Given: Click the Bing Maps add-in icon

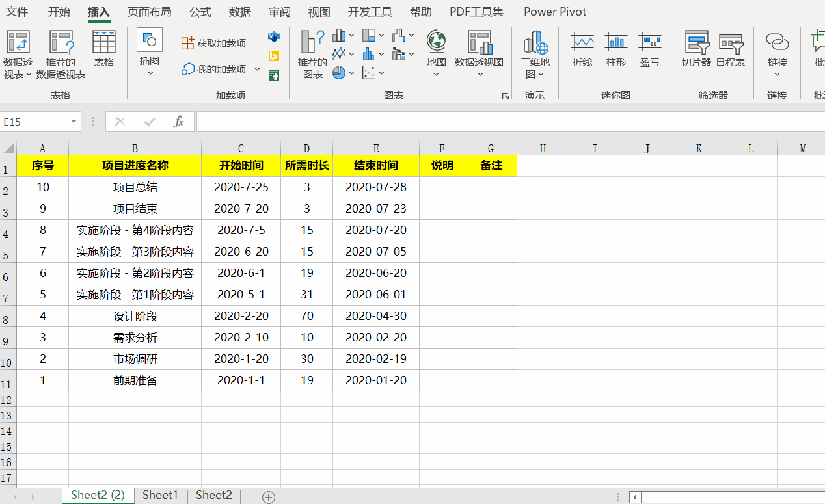Looking at the screenshot, I should [x=274, y=56].
